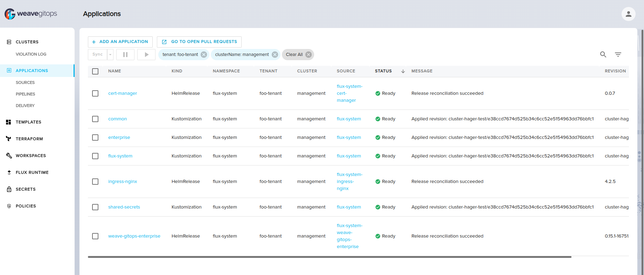The image size is (644, 275).
Task: Click the green Ready check icon for ingress-nginx
Action: click(x=378, y=182)
